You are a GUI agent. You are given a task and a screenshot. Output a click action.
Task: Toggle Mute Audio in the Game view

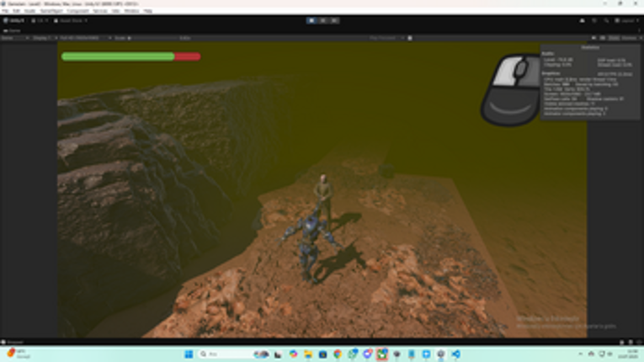(x=593, y=38)
